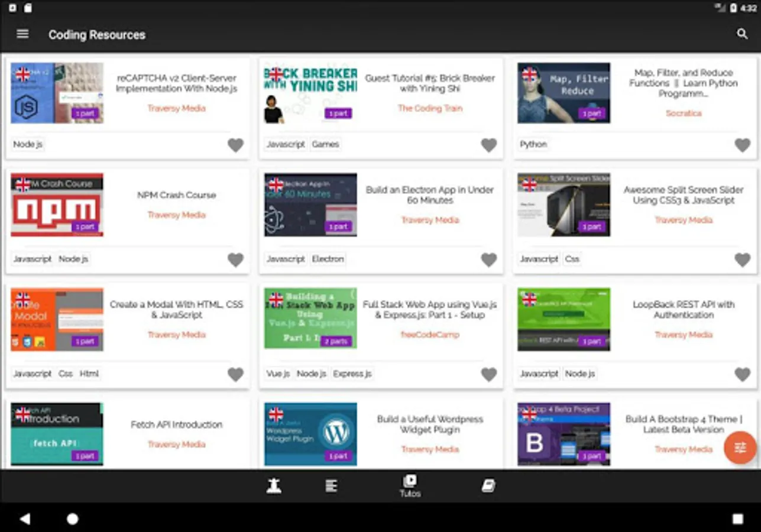The width and height of the screenshot is (761, 532).
Task: Open Build an Electron App title
Action: [430, 195]
